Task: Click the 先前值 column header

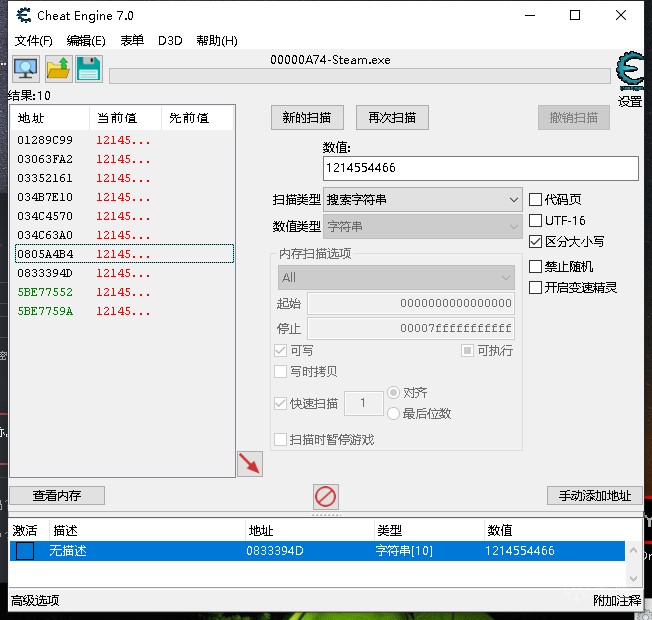Action: pos(198,118)
